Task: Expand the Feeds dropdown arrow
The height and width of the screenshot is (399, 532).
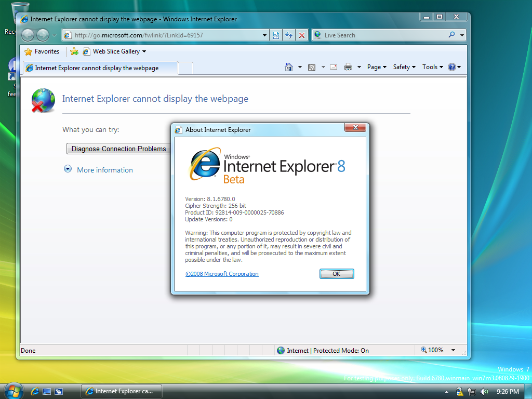Action: [x=323, y=67]
